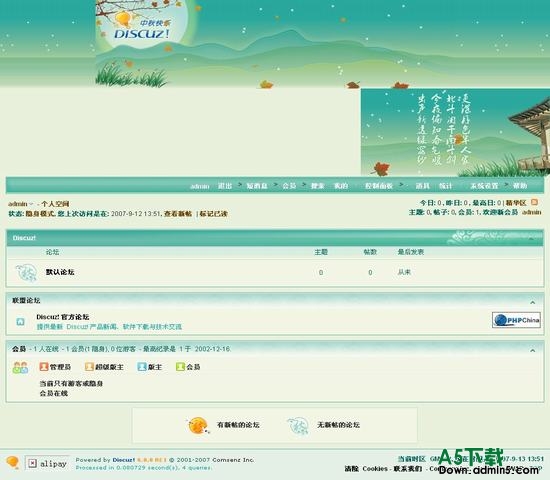Click the 2002-12-16 record date text
This screenshot has width=550, height=480.
pos(213,349)
